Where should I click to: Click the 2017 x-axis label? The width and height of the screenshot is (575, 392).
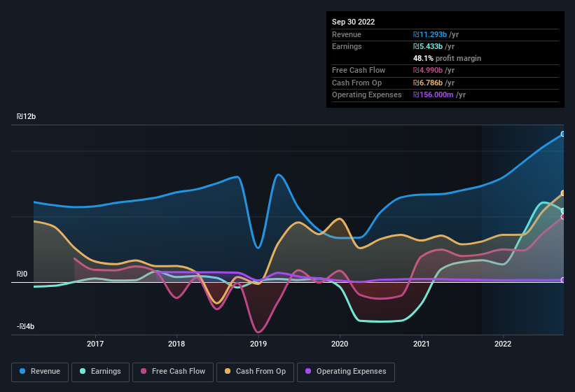point(95,344)
